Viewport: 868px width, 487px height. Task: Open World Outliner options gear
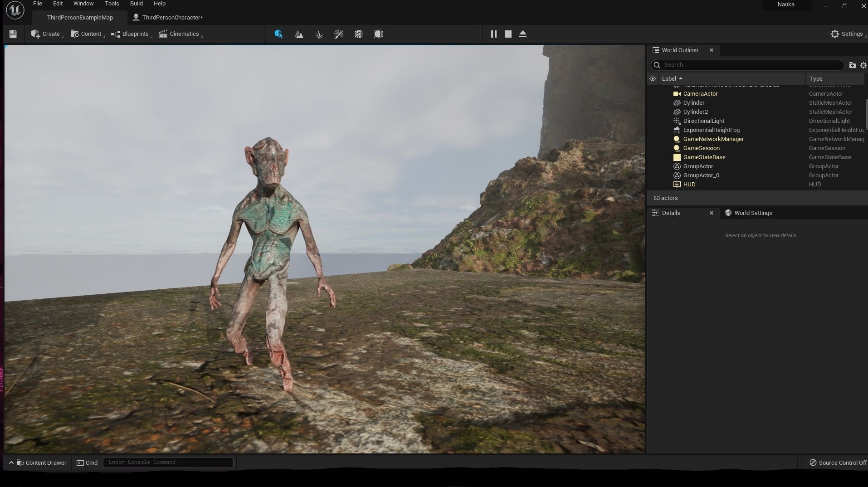[863, 65]
